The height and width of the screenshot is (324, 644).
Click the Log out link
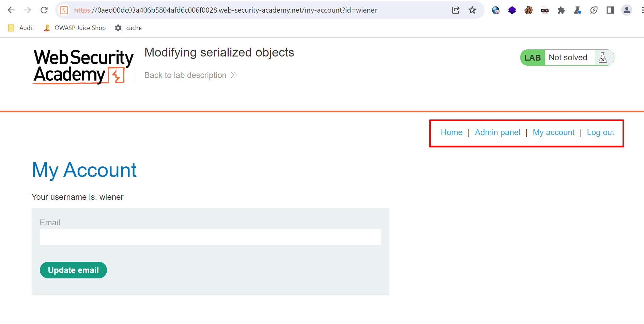pyautogui.click(x=600, y=132)
